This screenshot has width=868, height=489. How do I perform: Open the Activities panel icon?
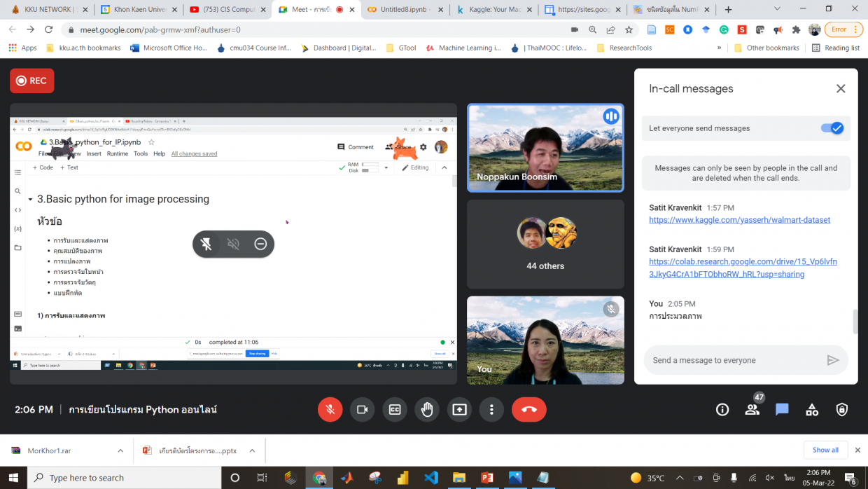812,410
